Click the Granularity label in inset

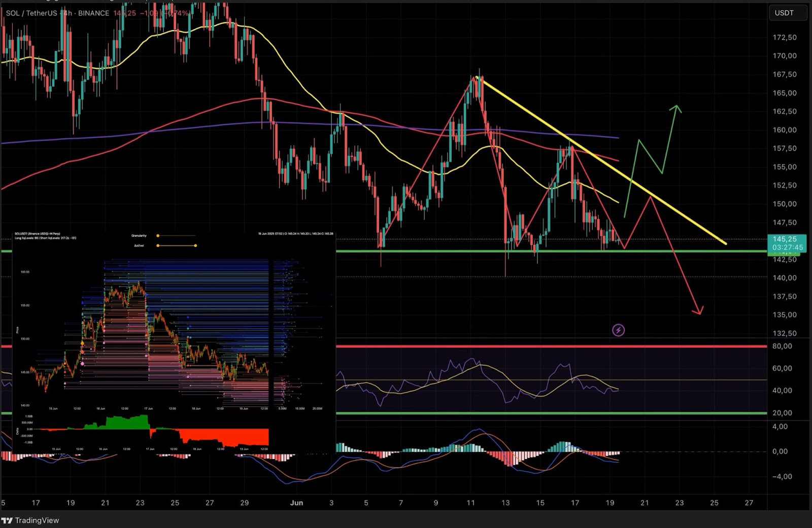click(139, 235)
